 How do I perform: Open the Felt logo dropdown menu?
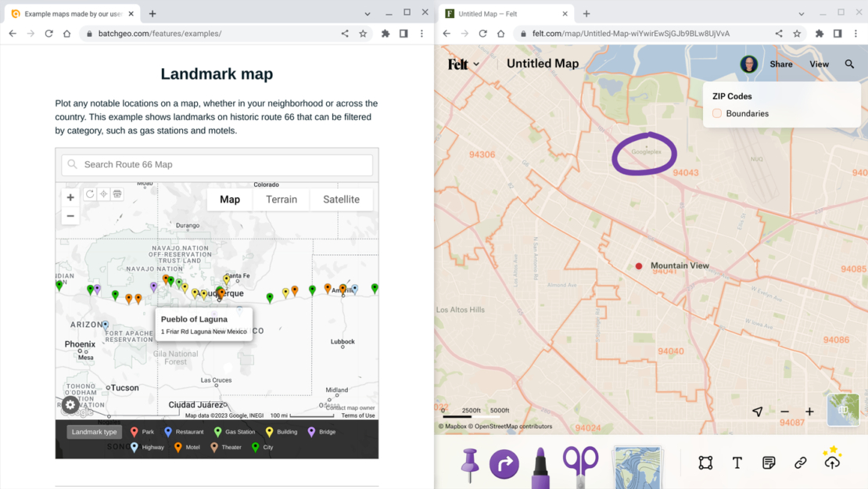pyautogui.click(x=464, y=64)
